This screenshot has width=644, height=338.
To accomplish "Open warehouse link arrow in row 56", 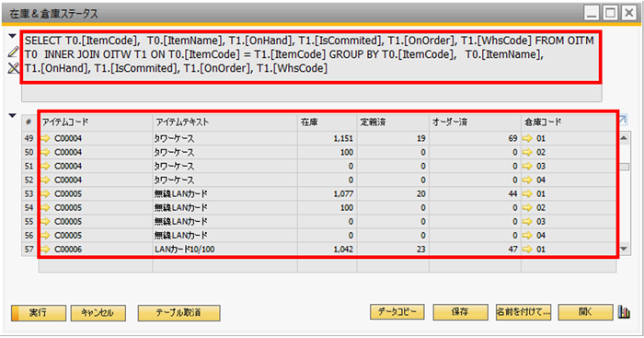I will click(x=527, y=236).
